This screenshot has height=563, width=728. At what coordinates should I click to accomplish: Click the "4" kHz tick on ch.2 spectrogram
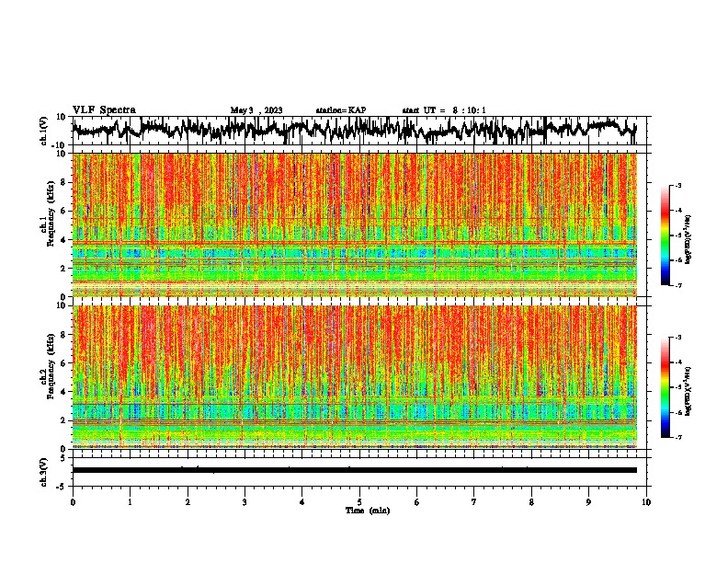(x=63, y=392)
